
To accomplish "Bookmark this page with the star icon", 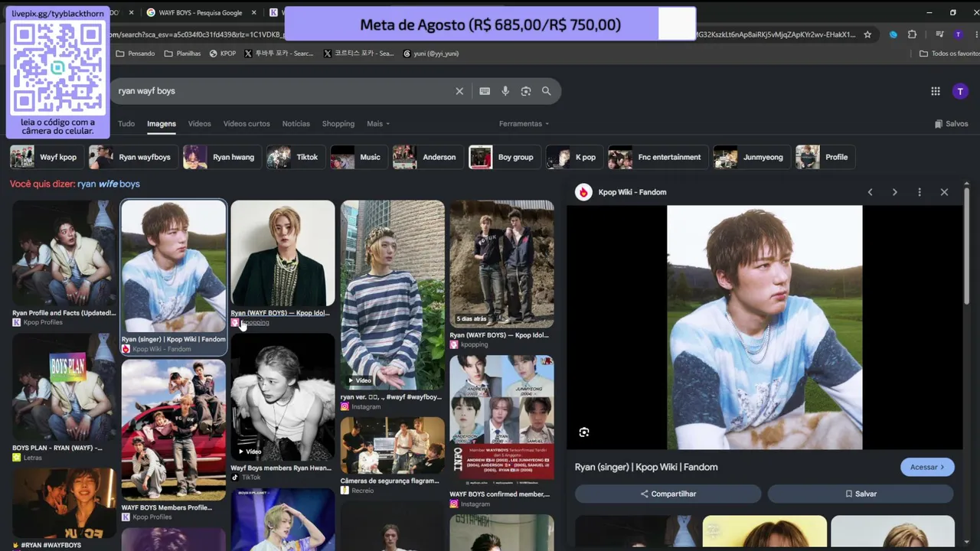I will (x=867, y=34).
